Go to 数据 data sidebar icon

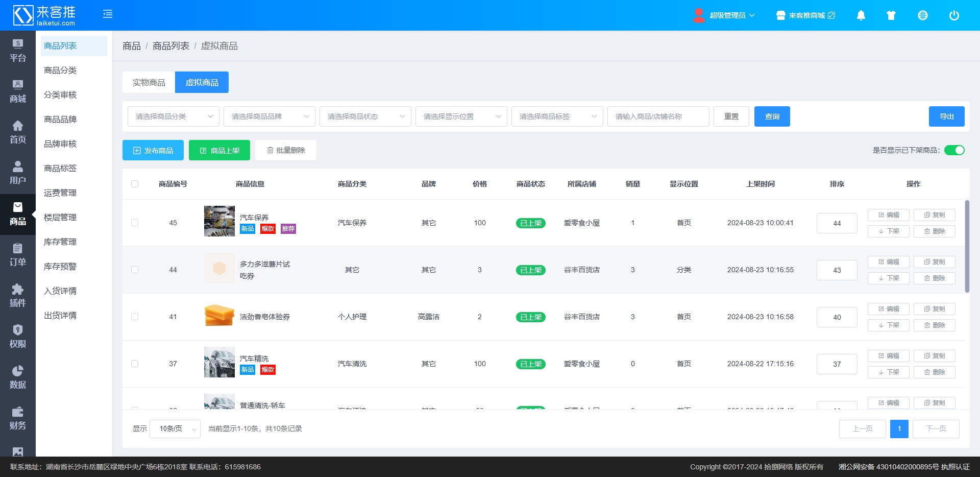click(17, 378)
